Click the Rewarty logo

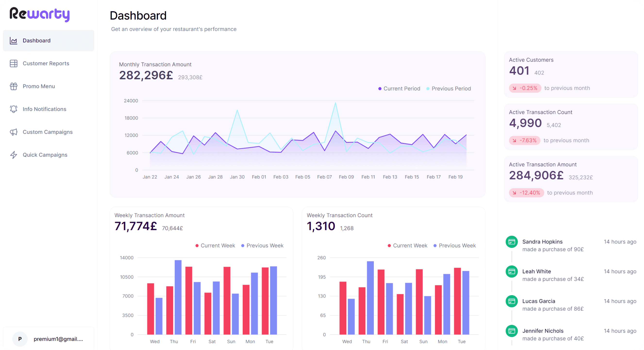(x=40, y=15)
